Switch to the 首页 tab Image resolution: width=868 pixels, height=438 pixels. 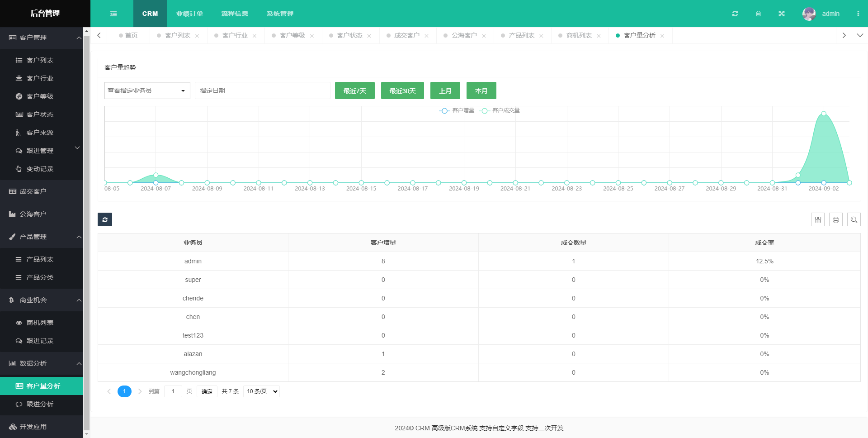[x=128, y=35]
